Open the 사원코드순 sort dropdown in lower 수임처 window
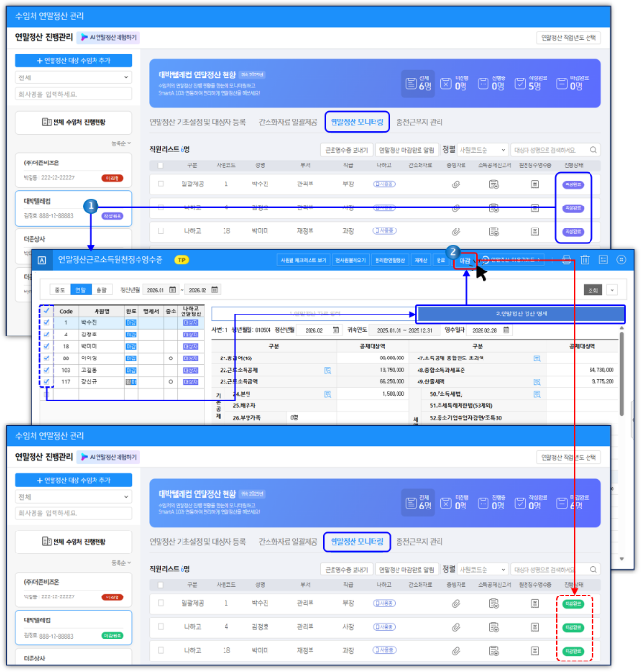Viewport: 644px width, 672px height. point(483,570)
